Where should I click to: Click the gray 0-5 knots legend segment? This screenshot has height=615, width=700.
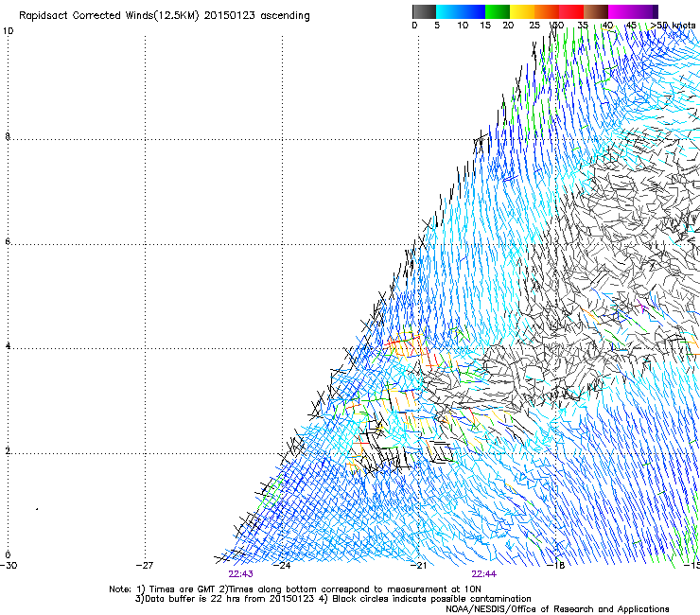click(x=424, y=11)
